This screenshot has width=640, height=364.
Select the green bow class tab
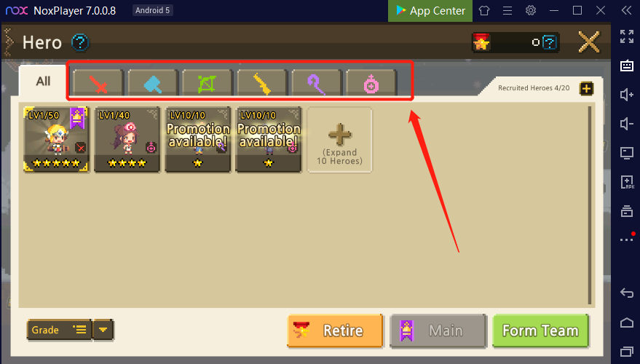click(208, 83)
